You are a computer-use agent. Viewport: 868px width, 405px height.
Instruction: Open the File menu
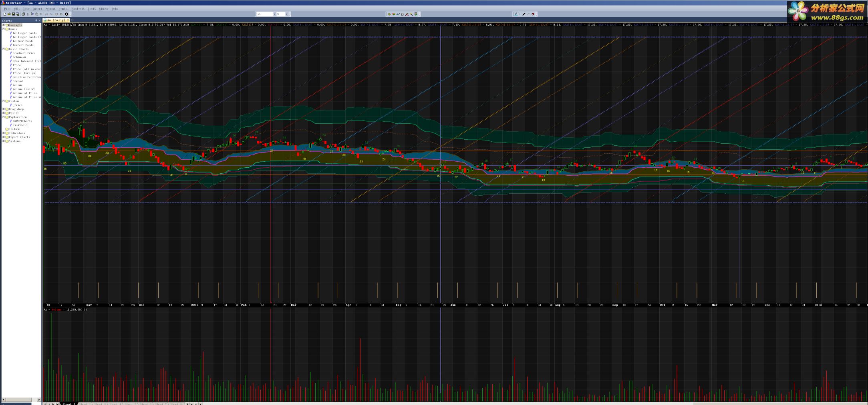7,8
